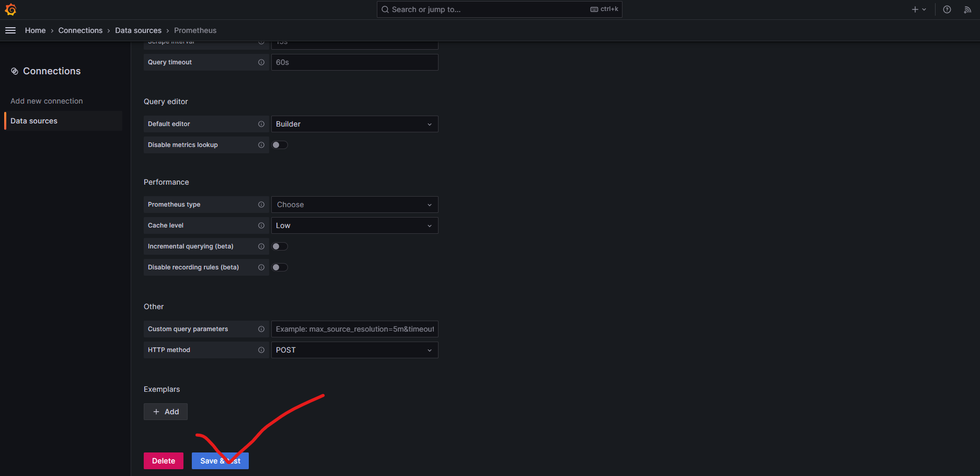
Task: Click info icon beside Disable metrics lookup
Action: (x=261, y=145)
